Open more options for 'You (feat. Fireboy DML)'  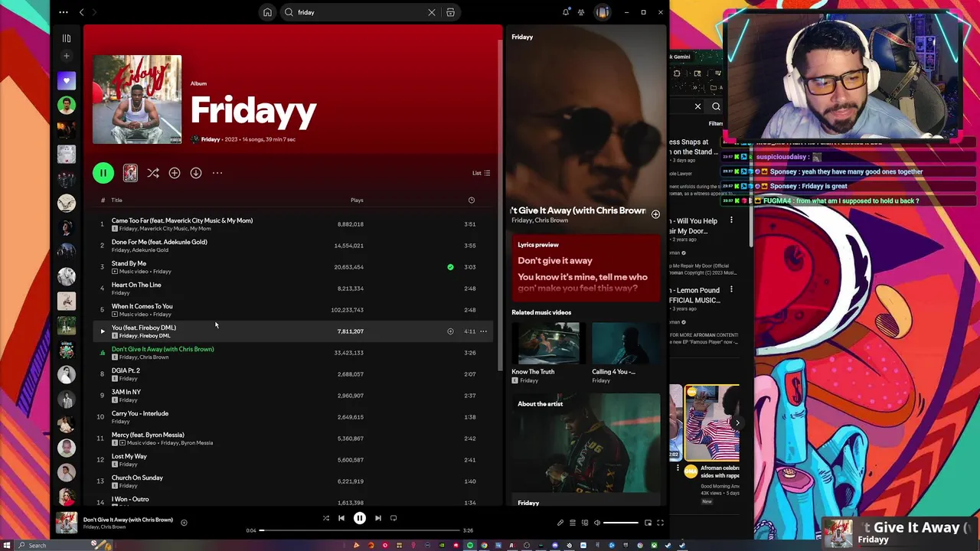coord(483,331)
